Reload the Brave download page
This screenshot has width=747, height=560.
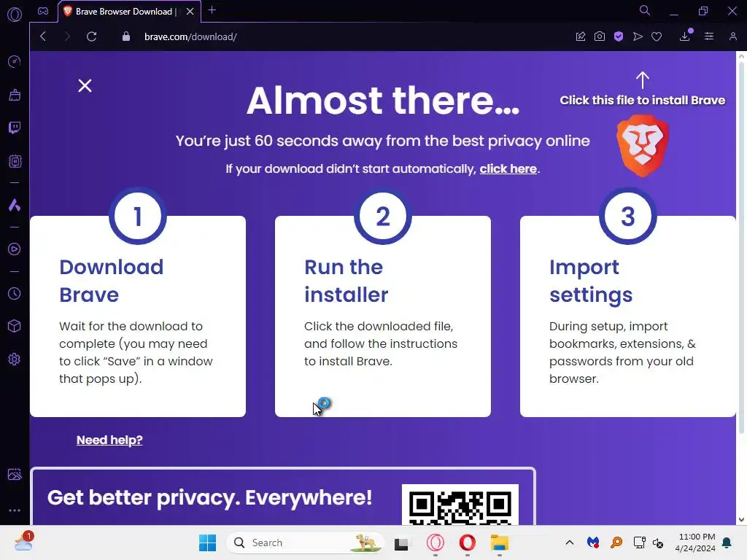[x=91, y=36]
